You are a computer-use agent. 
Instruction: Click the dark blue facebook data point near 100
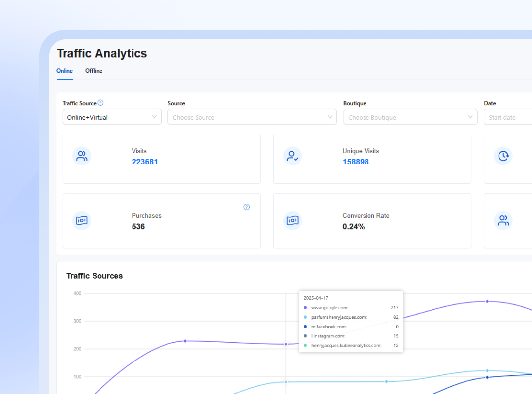coord(487,377)
